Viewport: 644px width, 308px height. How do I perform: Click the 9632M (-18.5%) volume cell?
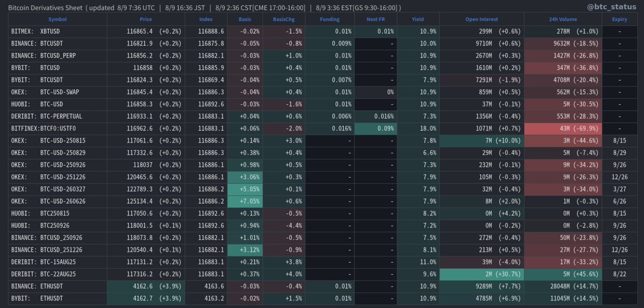click(x=563, y=44)
